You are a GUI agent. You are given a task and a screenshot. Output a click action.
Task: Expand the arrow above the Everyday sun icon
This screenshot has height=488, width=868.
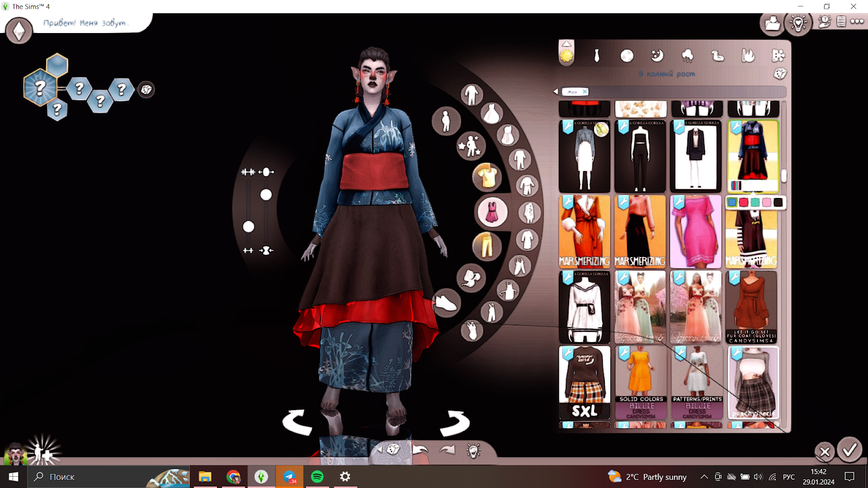tap(566, 44)
